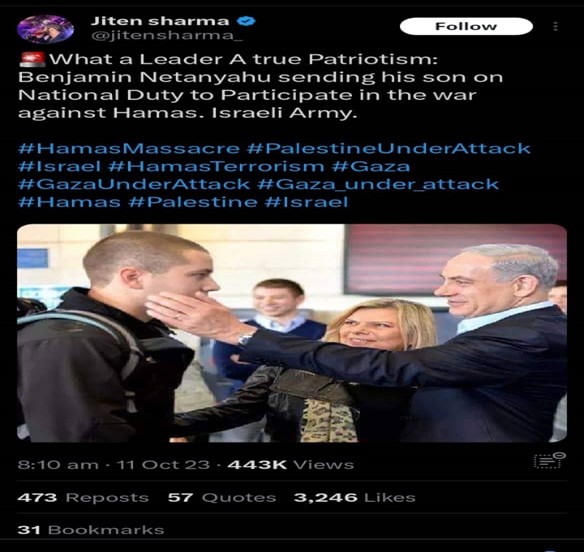The height and width of the screenshot is (552, 584).
Task: Open the @jitensharma_ handle
Action: pos(167,36)
